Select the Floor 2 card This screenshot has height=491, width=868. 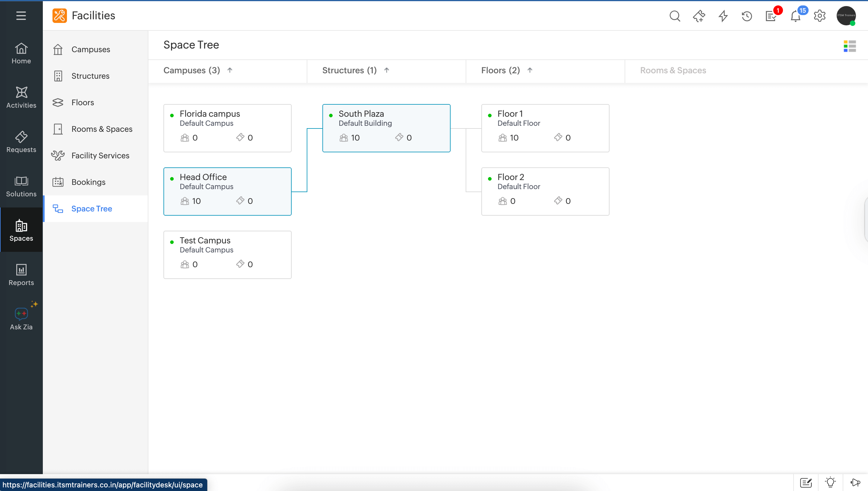click(545, 191)
